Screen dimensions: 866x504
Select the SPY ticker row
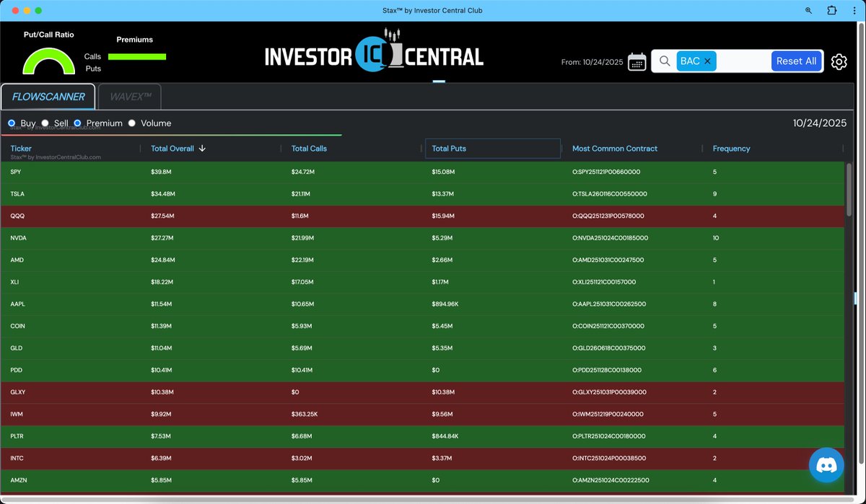pos(422,172)
